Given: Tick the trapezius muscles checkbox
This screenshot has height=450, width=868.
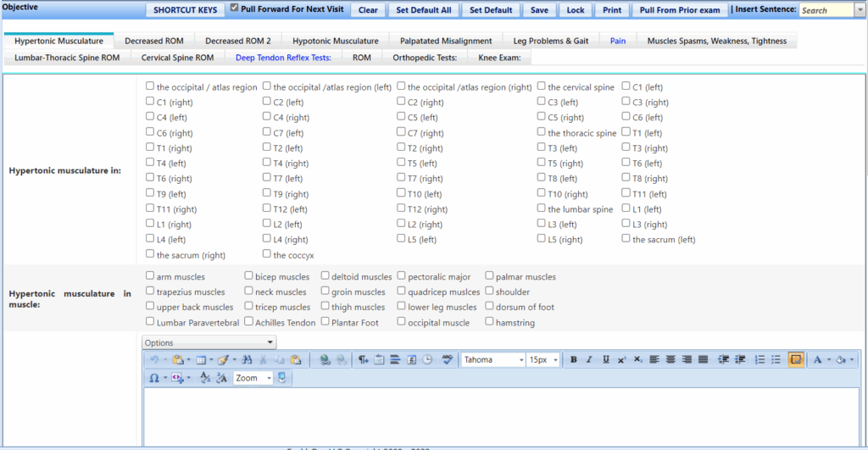Looking at the screenshot, I should click(x=150, y=292).
